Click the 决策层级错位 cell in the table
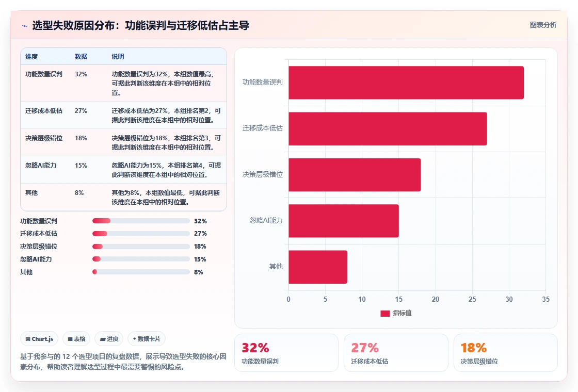 coord(44,138)
